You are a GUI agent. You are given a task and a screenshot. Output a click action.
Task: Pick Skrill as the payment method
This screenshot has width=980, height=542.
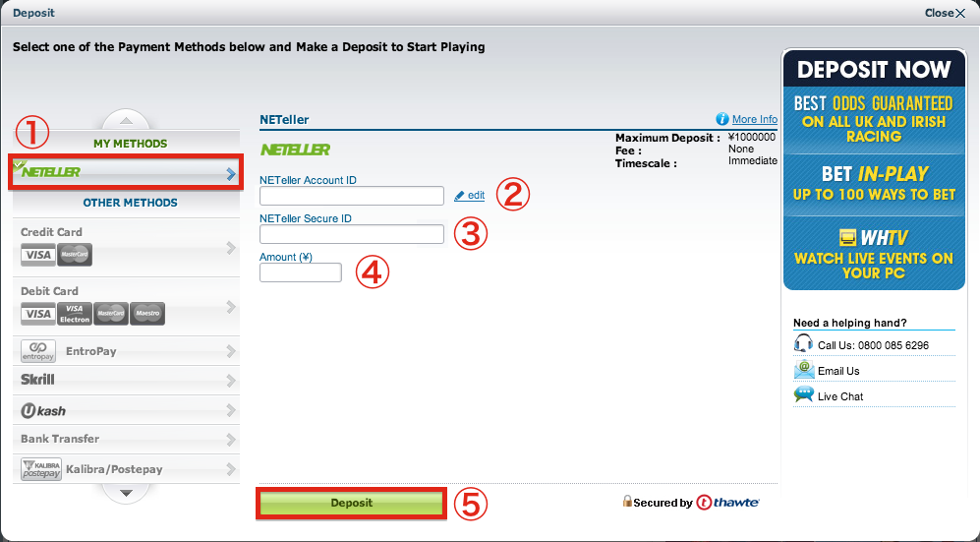[126, 380]
